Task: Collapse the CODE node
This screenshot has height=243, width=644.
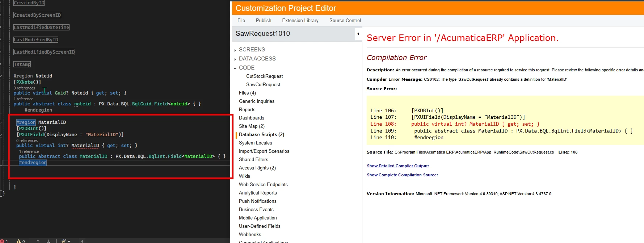Action: 235,68
